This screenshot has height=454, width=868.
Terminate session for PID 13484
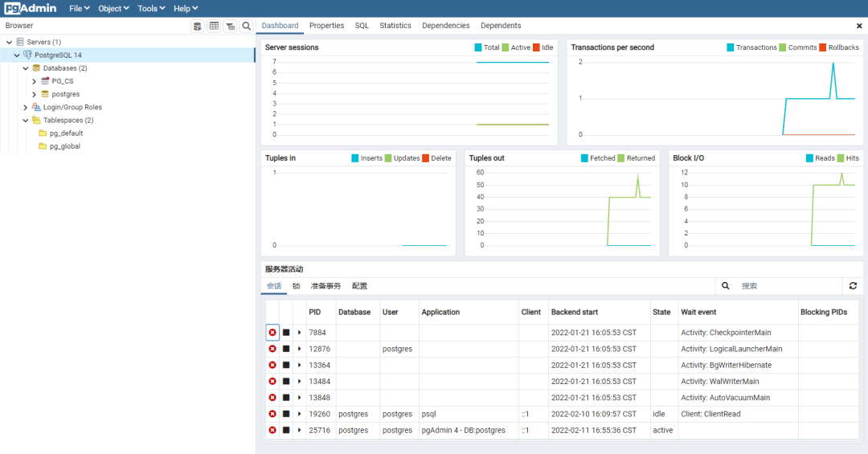(272, 382)
